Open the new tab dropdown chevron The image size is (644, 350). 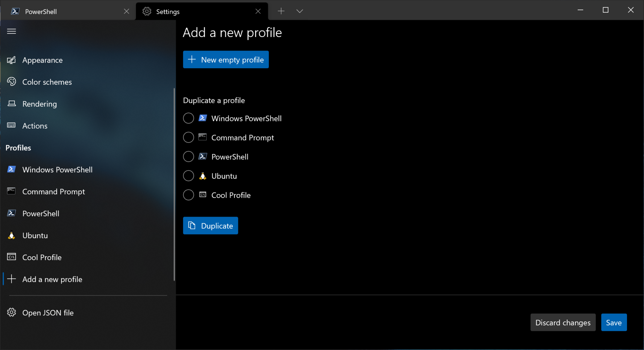coord(299,11)
